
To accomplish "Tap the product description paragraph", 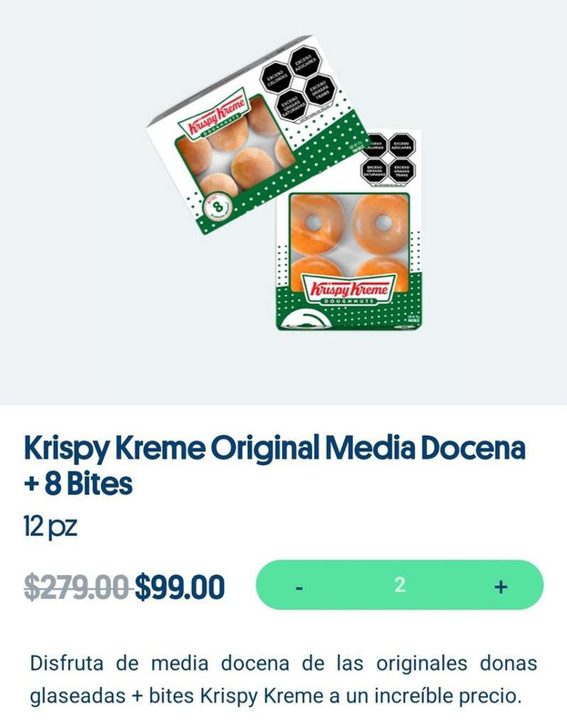I will [x=283, y=679].
